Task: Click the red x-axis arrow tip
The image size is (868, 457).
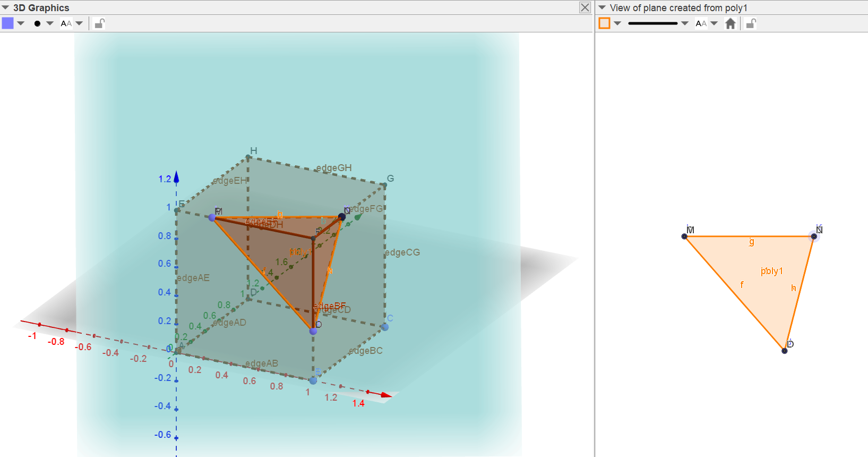Action: 386,395
